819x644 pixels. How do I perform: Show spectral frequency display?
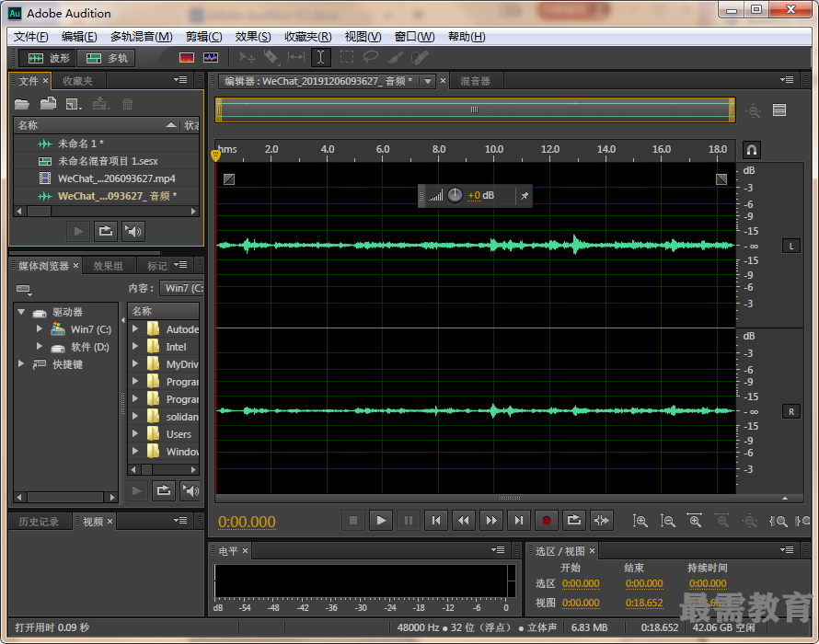click(x=187, y=57)
